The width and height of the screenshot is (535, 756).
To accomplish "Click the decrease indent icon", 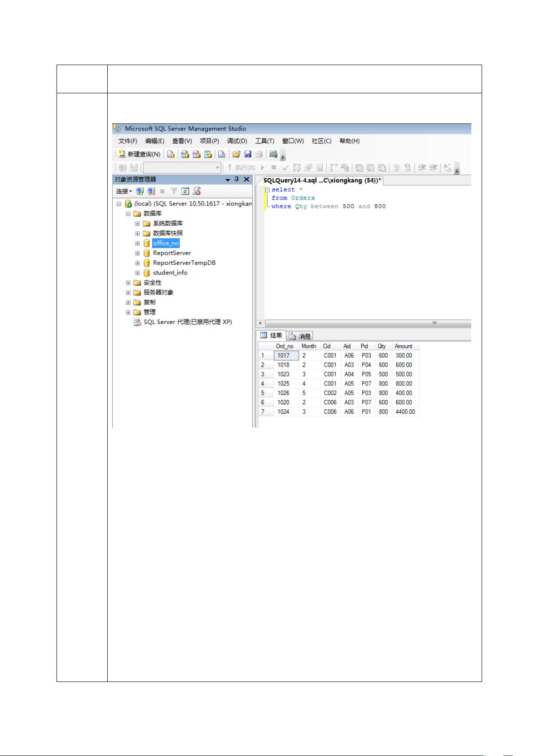I will point(422,168).
